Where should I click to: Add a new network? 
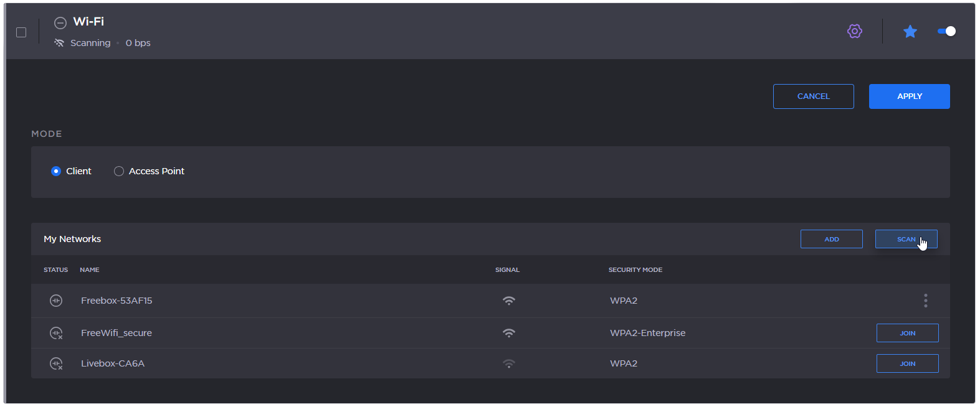click(x=831, y=239)
